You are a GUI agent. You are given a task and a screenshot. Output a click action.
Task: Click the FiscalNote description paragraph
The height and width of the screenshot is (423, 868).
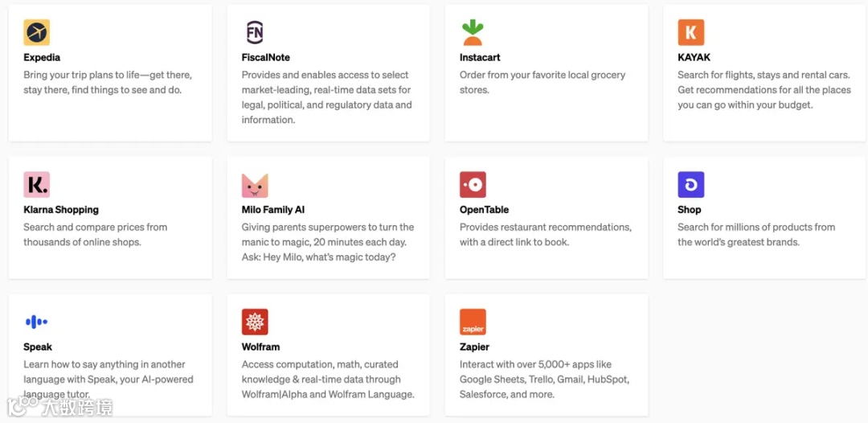[x=326, y=97]
